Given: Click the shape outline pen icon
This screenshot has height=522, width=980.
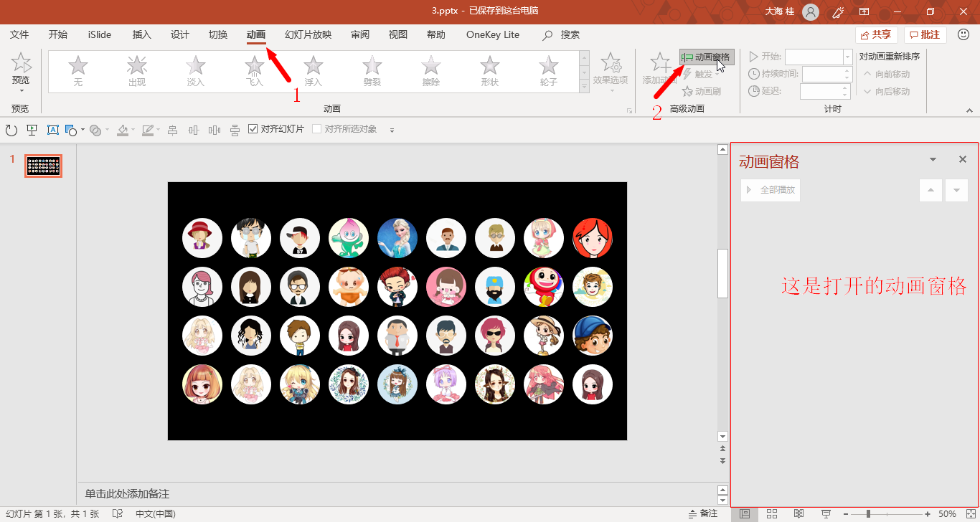Looking at the screenshot, I should click(x=147, y=130).
